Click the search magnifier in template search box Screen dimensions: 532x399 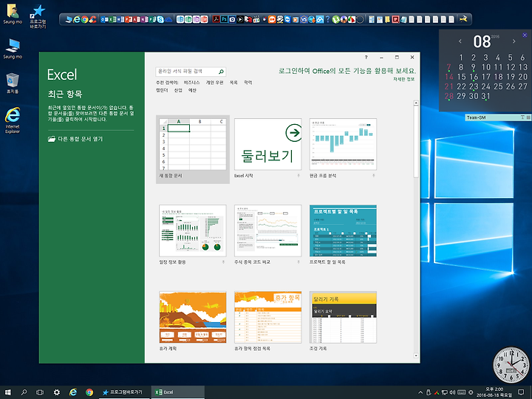(221, 72)
